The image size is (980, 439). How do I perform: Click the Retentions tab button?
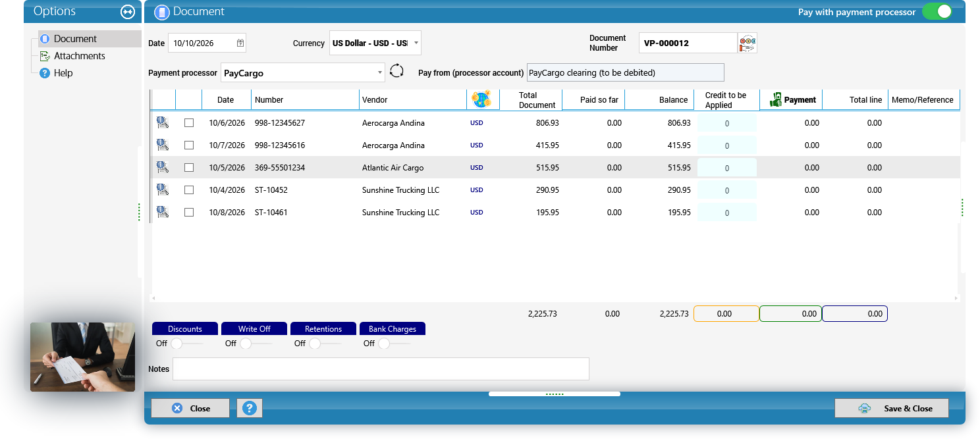[323, 328]
